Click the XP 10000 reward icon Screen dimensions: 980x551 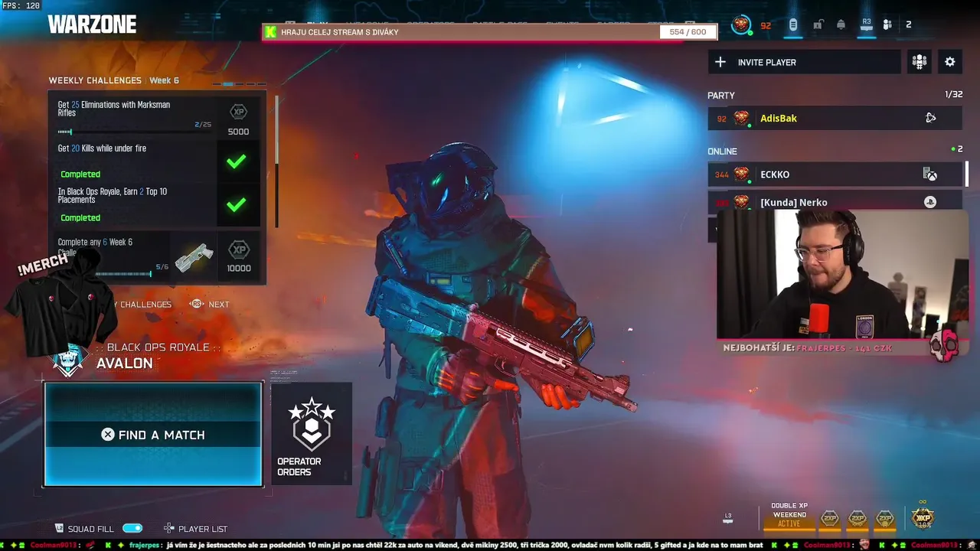[x=239, y=249]
